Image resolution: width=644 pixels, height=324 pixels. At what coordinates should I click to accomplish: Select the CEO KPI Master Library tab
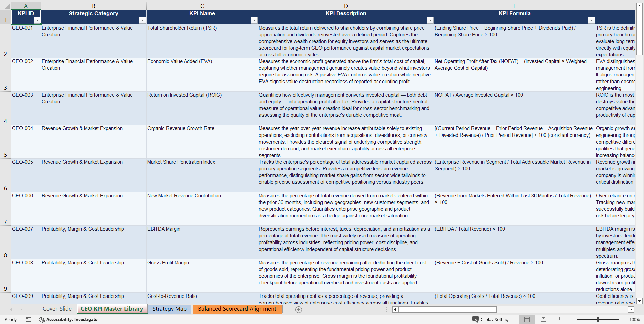pyautogui.click(x=112, y=309)
